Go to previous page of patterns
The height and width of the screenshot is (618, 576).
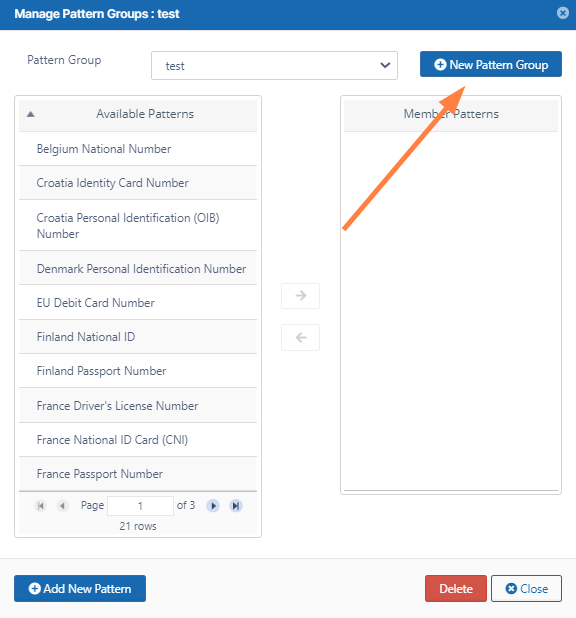coord(62,506)
